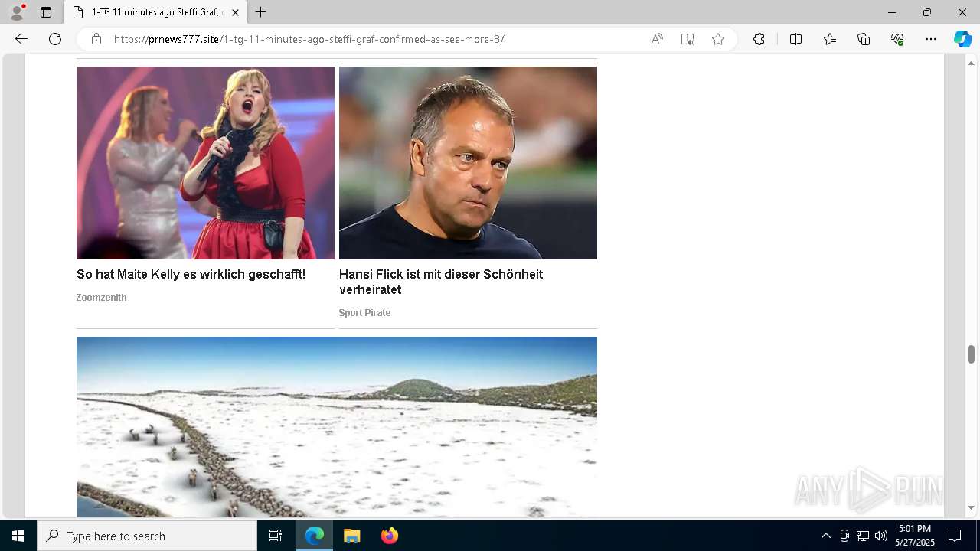This screenshot has width=980, height=551.
Task: Click the Sport Pirate source label
Action: pyautogui.click(x=364, y=313)
